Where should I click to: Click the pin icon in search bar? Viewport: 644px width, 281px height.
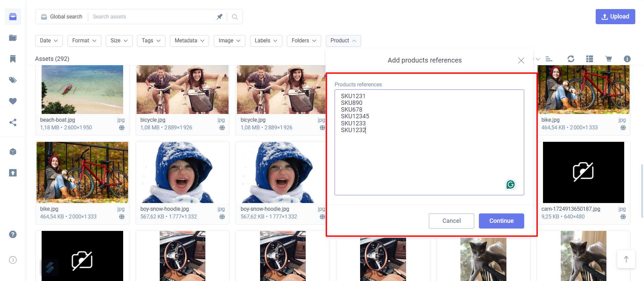(x=219, y=17)
